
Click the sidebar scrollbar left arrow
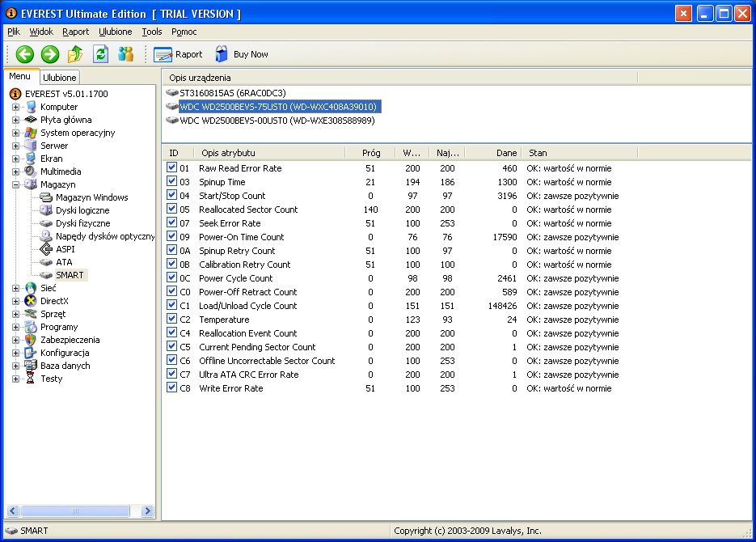[13, 510]
